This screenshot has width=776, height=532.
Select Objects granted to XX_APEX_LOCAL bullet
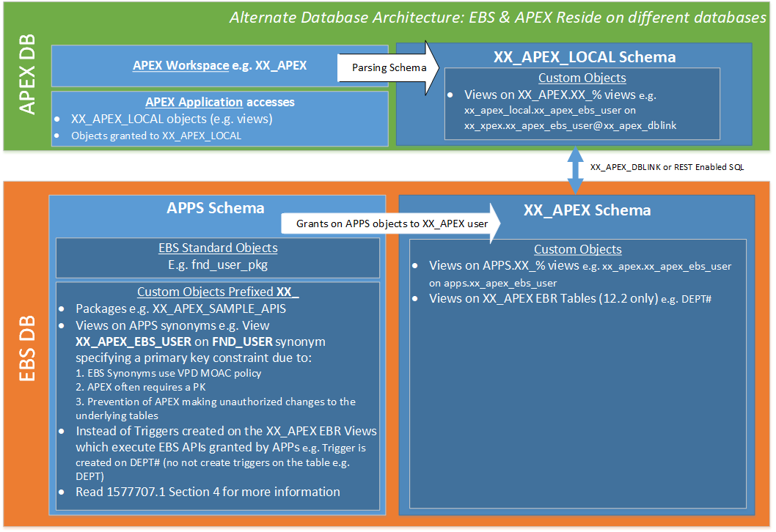[156, 136]
